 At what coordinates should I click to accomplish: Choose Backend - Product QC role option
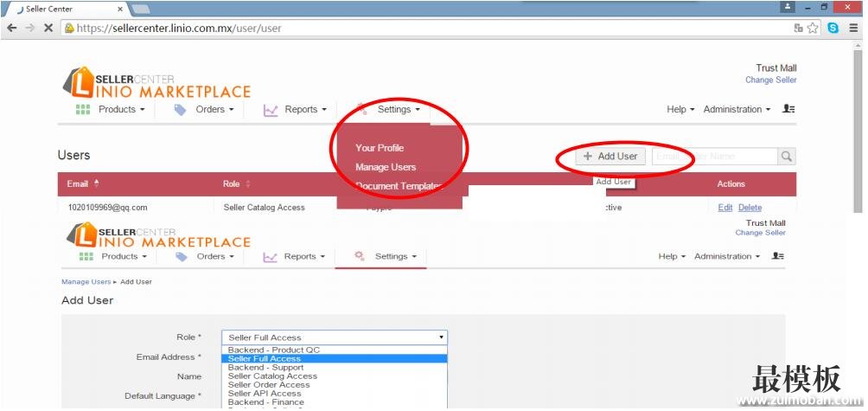[x=335, y=350]
